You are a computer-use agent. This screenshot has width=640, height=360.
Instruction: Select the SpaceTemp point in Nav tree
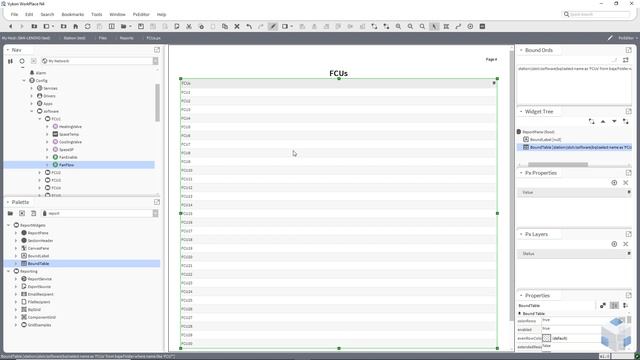(x=66, y=134)
